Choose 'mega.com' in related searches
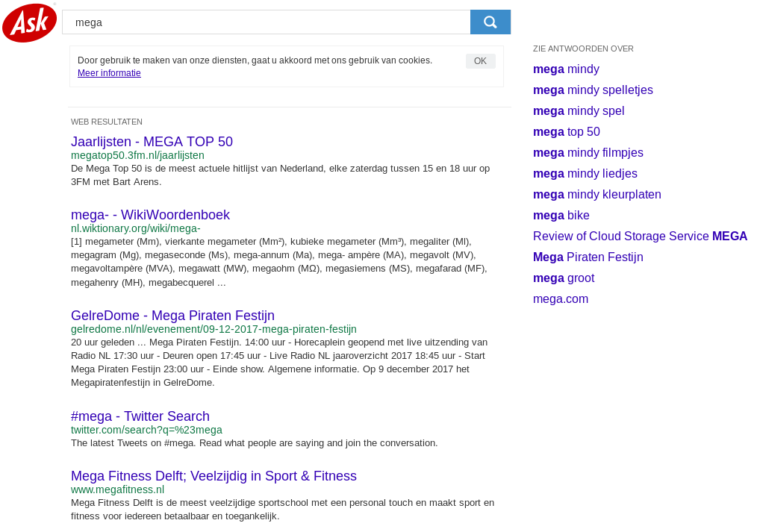Screen dimensions: 757x532 tap(560, 299)
